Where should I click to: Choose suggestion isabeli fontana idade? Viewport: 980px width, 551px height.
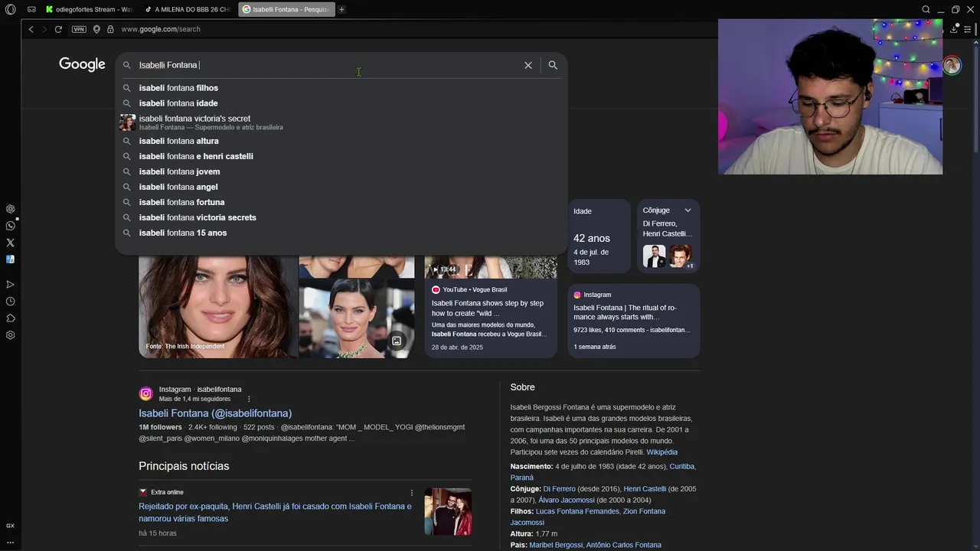[341, 103]
